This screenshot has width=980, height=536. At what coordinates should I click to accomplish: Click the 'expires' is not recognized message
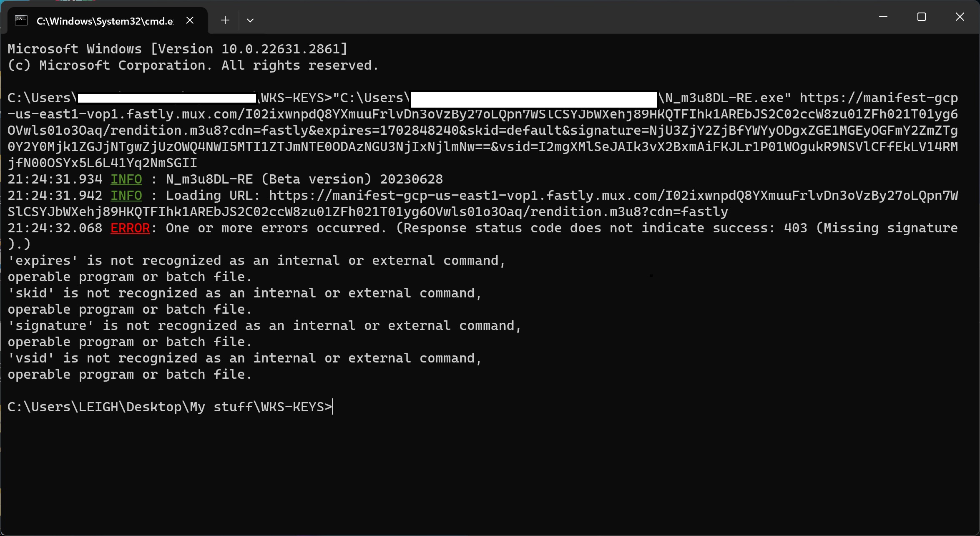pos(257,269)
